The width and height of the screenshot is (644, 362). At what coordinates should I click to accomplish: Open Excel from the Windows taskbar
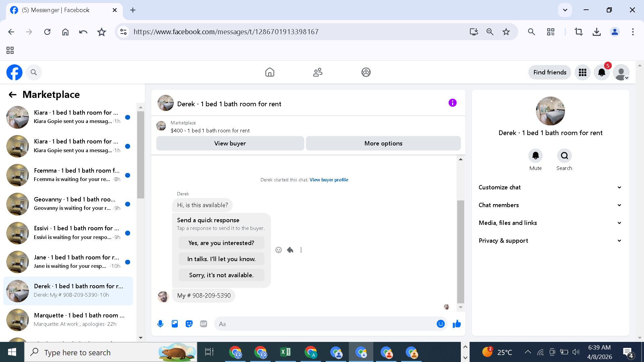tap(285, 352)
